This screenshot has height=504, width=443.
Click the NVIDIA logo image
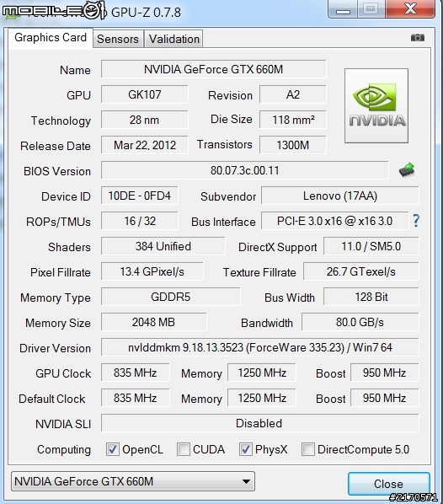pos(376,105)
